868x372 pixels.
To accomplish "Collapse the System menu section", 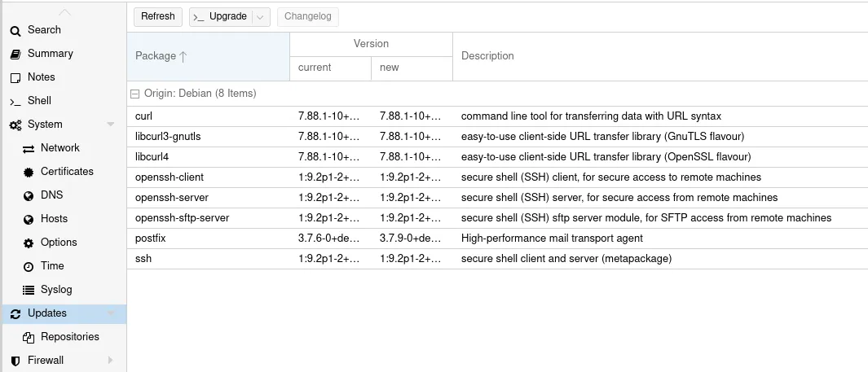I will [x=111, y=125].
